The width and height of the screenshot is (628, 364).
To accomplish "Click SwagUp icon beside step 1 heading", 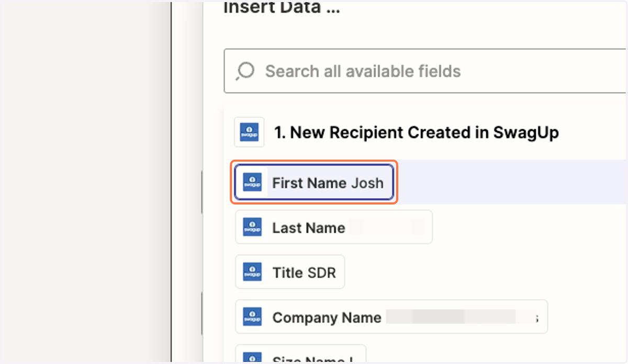I will coord(249,133).
